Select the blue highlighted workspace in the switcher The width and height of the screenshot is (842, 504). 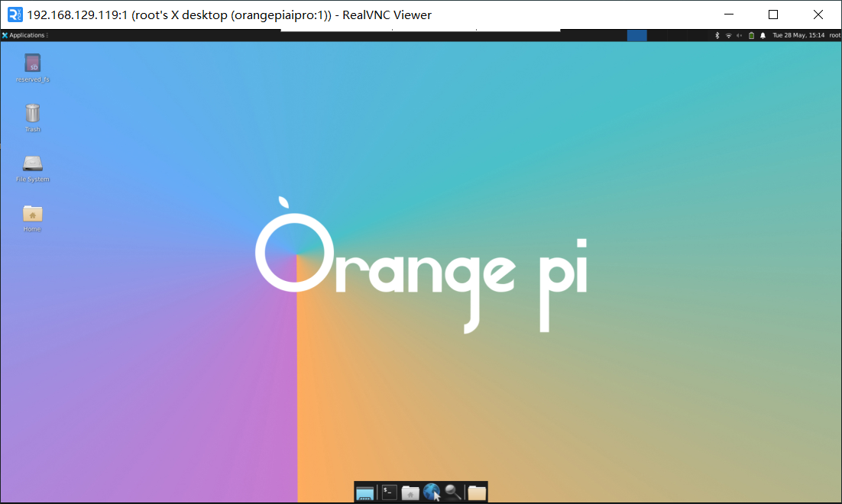click(x=637, y=35)
